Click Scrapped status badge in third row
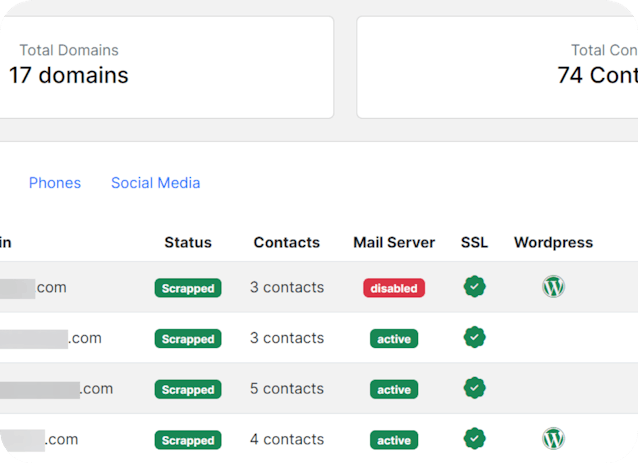This screenshot has height=463, width=638. [188, 389]
